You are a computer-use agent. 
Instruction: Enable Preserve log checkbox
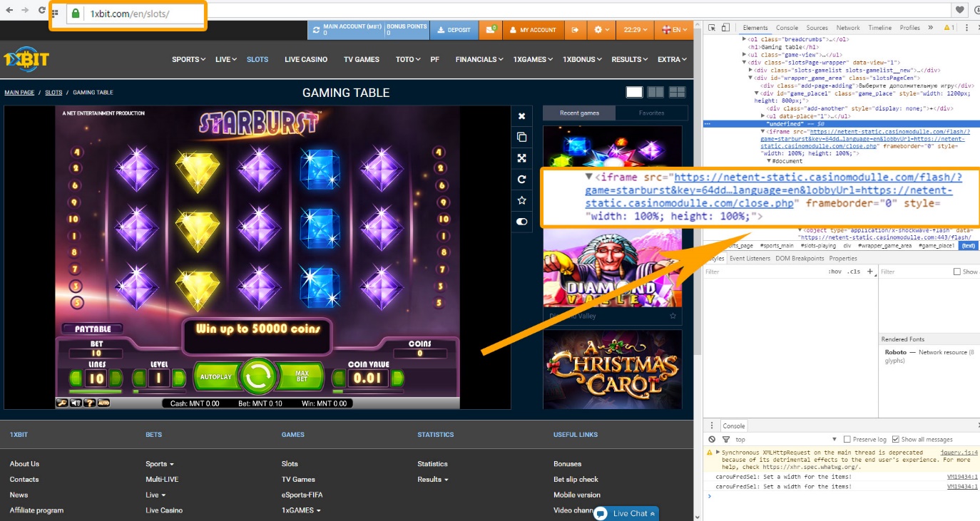point(847,440)
